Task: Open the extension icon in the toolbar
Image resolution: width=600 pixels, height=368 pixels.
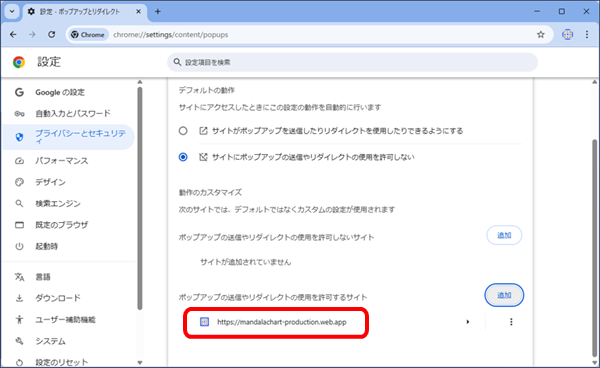Action: (567, 35)
